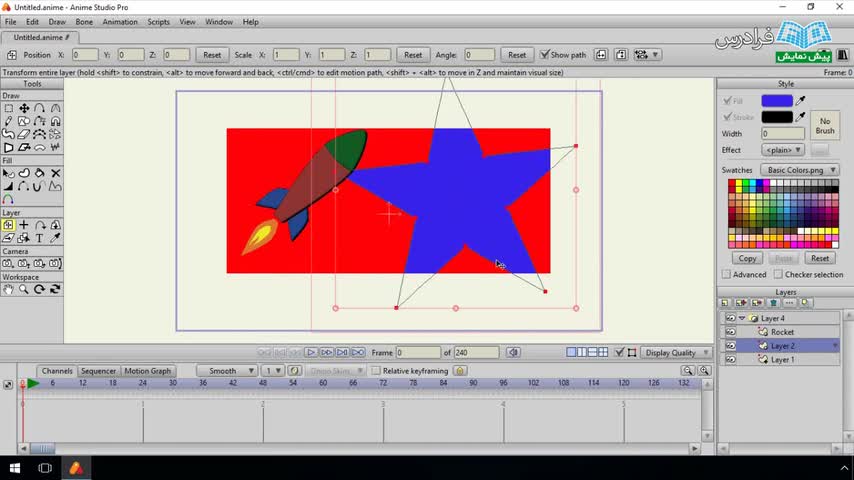The height and width of the screenshot is (480, 854).
Task: Click the Delete Layer trash icon
Action: click(x=773, y=303)
